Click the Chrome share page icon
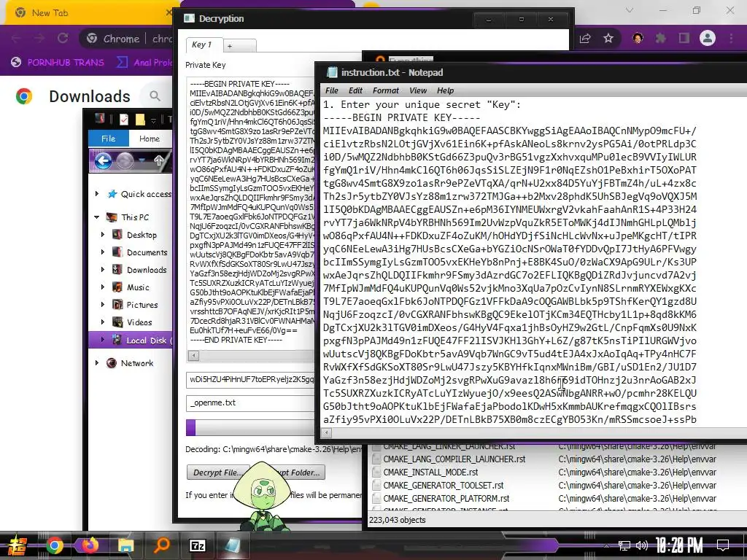This screenshot has width=747, height=560. click(x=585, y=38)
